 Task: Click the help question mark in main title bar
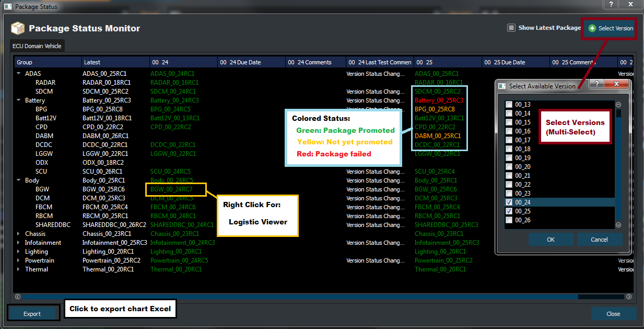pos(612,5)
